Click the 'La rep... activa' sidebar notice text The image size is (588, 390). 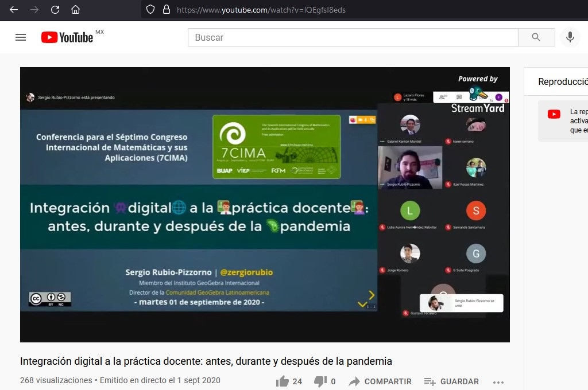tap(579, 121)
